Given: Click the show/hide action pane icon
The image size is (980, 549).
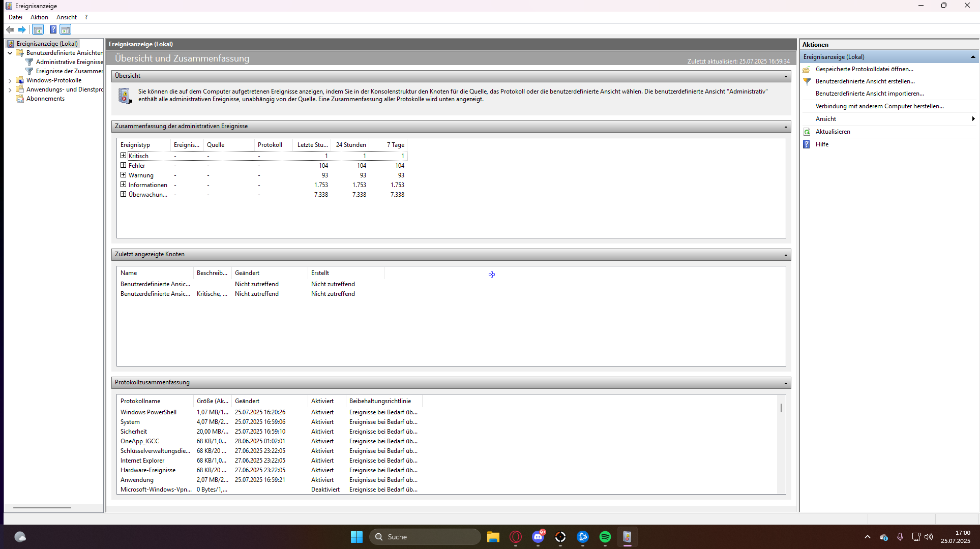Looking at the screenshot, I should [66, 29].
